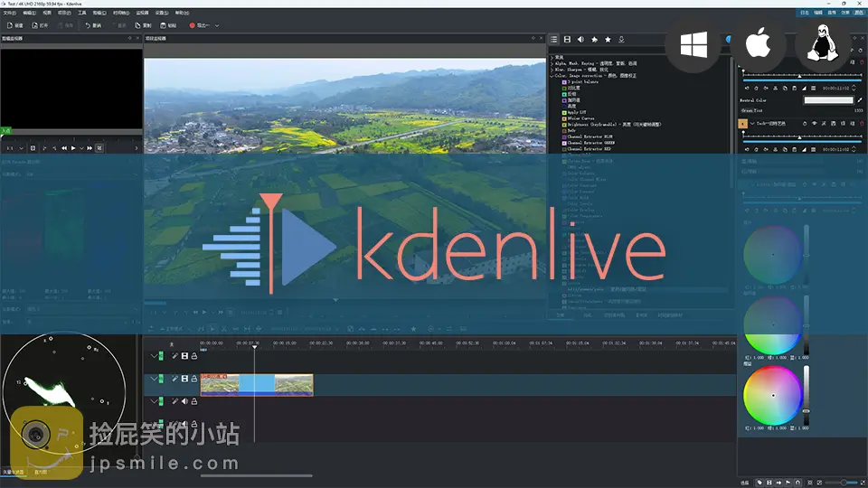Mute the first audio track speaker icon

(x=184, y=401)
